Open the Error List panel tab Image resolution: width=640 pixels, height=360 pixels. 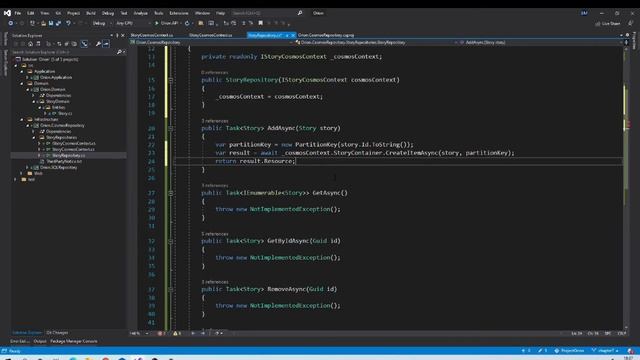coord(19,341)
